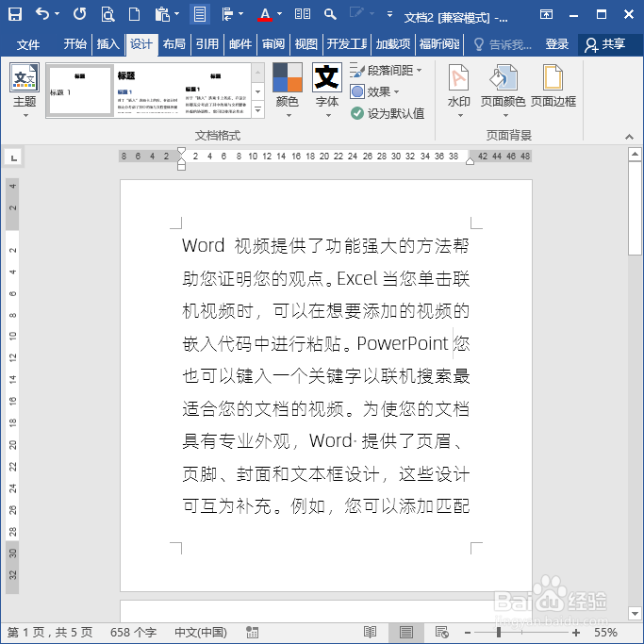Viewport: 644px width, 644px height.
Task: Switch to Print Layout view icon
Action: click(x=406, y=633)
